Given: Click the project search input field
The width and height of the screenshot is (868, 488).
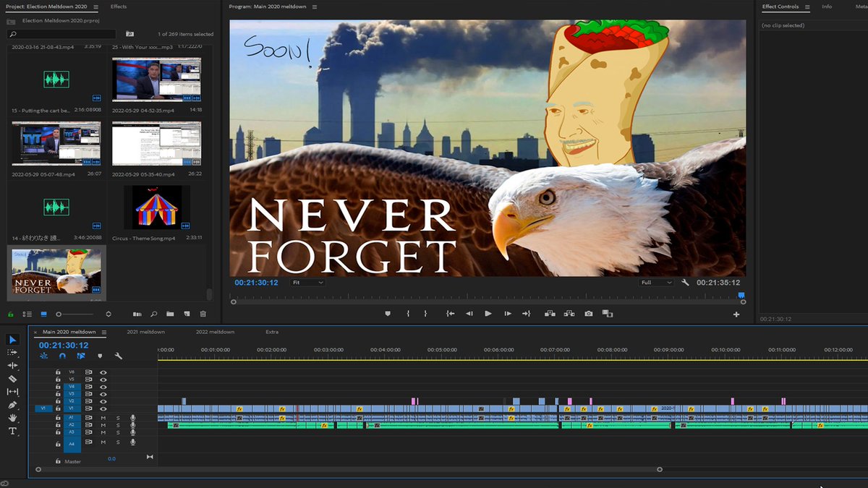Looking at the screenshot, I should click(61, 34).
